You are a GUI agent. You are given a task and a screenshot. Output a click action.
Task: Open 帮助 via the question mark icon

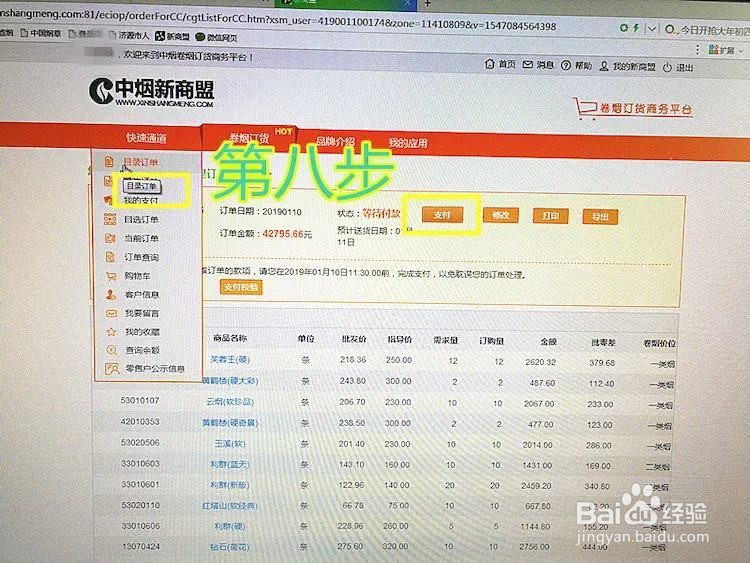click(x=565, y=66)
